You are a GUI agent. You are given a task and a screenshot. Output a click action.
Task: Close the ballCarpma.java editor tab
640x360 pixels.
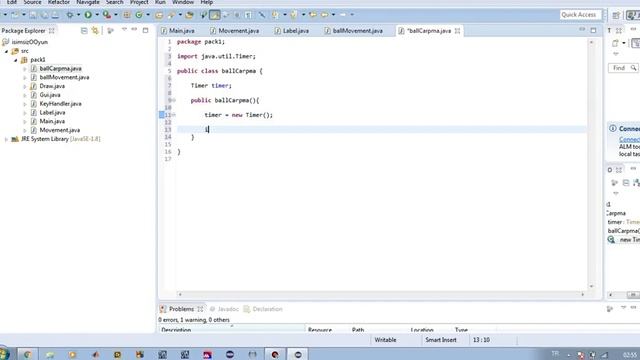[x=458, y=31]
